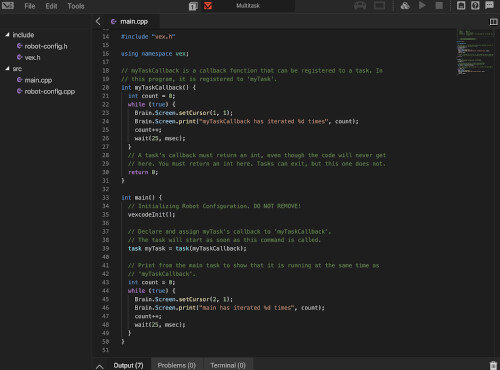The height and width of the screenshot is (370, 500).
Task: Expand the bottom output panel caret
Action: pyautogui.click(x=99, y=366)
